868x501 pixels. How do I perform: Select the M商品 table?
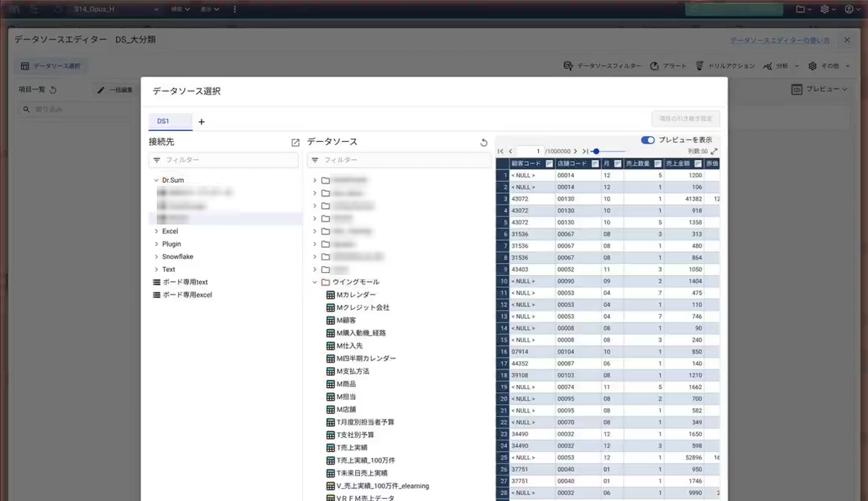click(x=346, y=384)
